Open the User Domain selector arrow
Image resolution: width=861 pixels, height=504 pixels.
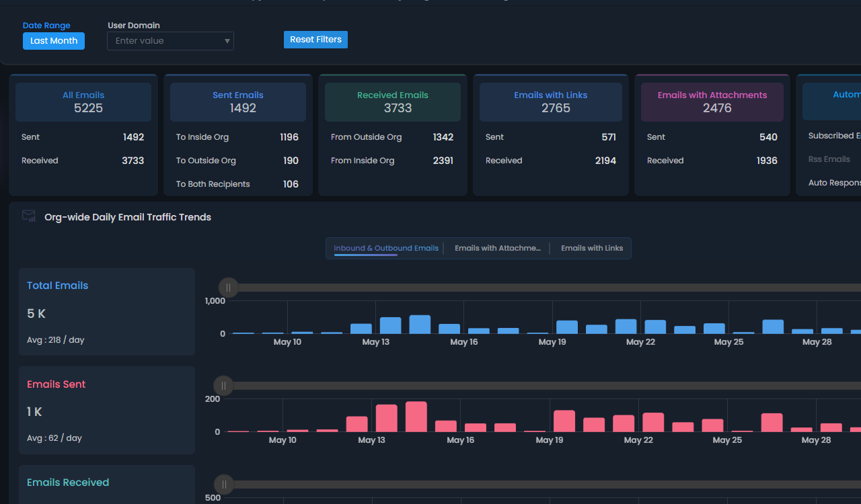[x=227, y=40]
